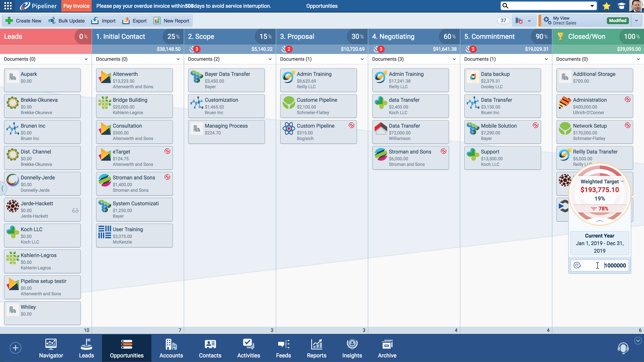Click the glasses icon on Jerde-Hackett card
The height and width of the screenshot is (362, 644).
pos(75,210)
